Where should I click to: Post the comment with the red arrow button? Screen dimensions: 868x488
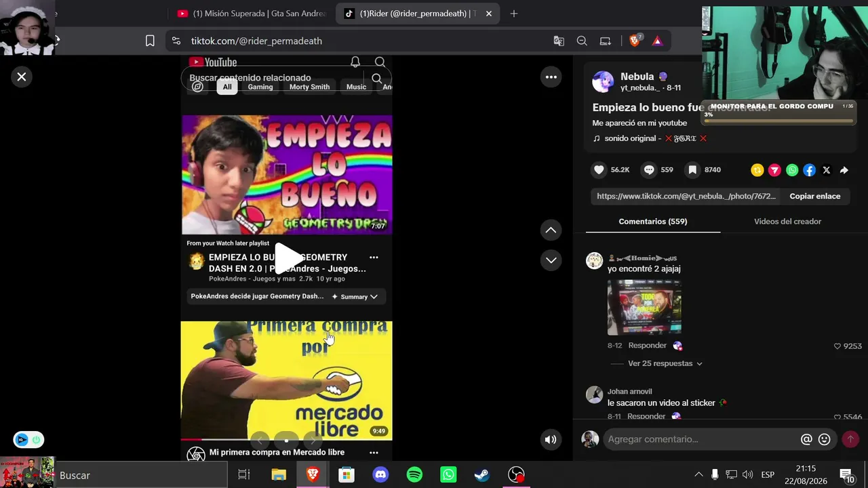tap(850, 439)
